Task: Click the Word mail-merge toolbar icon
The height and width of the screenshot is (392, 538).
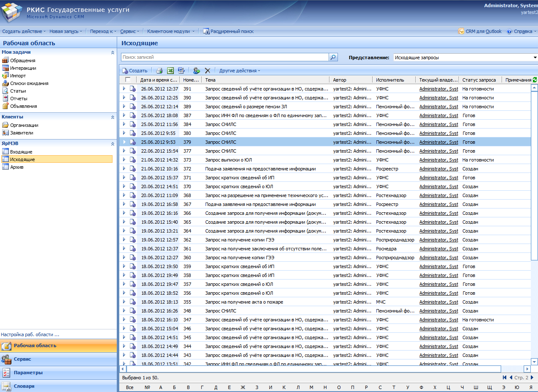Action: pos(181,71)
